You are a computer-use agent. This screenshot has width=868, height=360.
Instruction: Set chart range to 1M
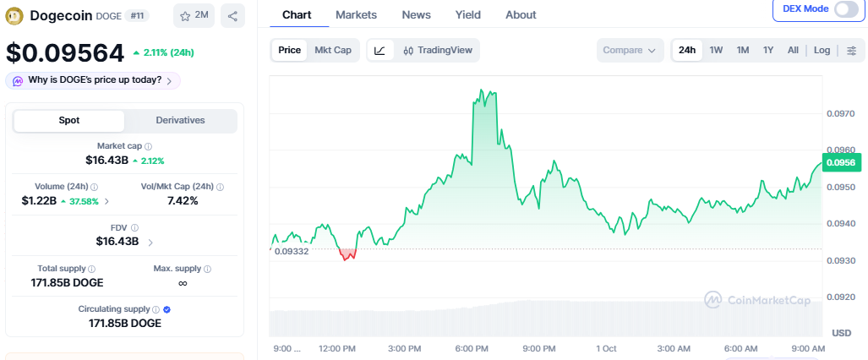pos(743,51)
